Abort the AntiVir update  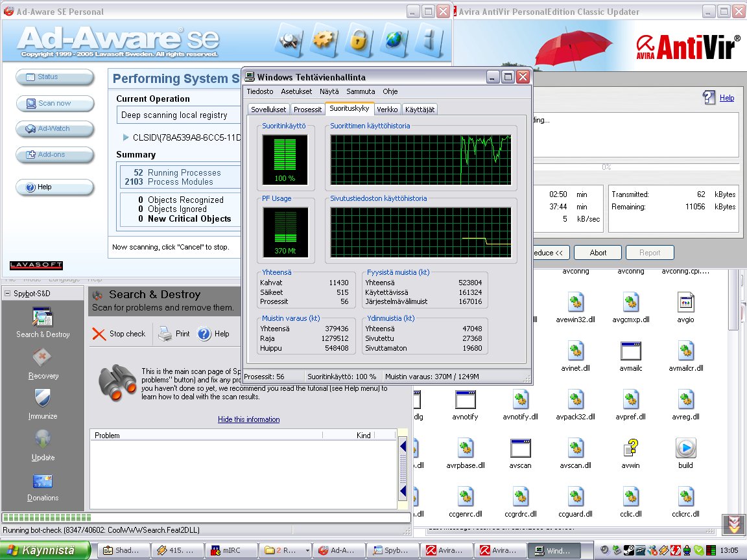coord(598,252)
